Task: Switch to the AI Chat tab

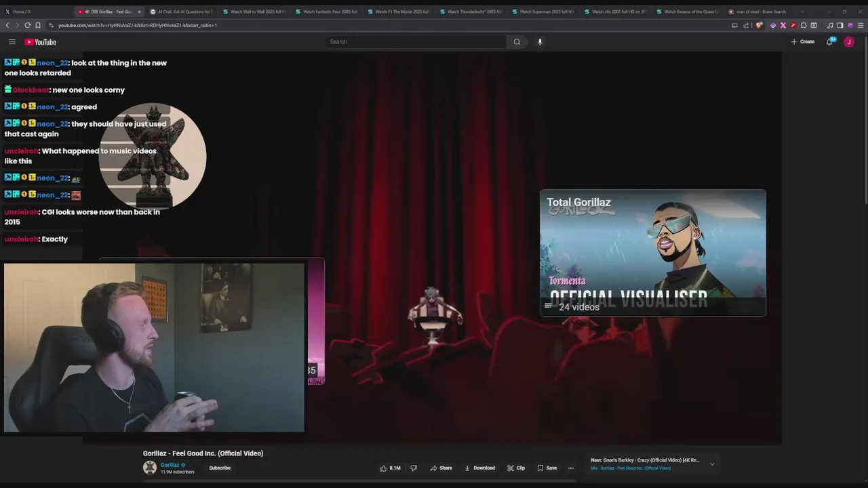Action: (x=180, y=12)
